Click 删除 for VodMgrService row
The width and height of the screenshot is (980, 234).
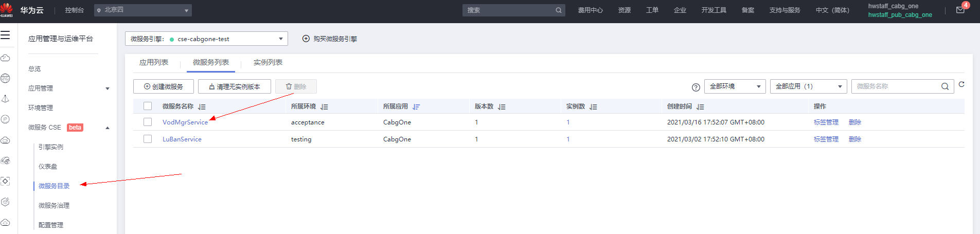(855, 122)
